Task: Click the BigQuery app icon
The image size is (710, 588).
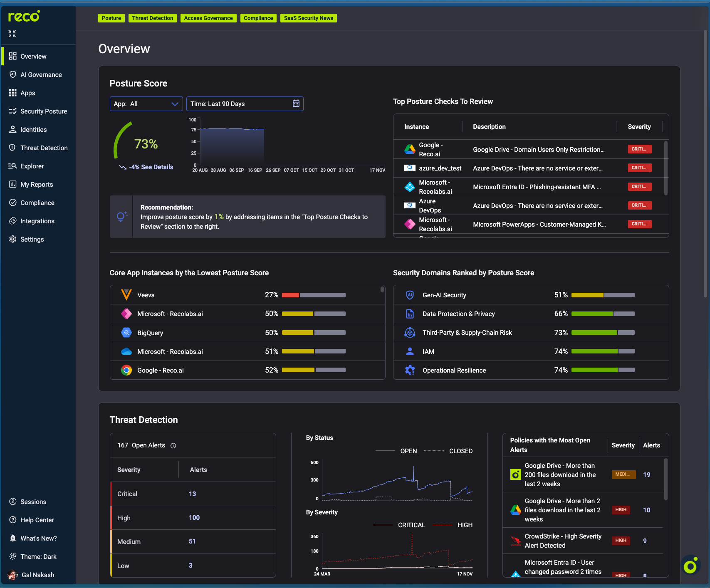Action: 126,333
